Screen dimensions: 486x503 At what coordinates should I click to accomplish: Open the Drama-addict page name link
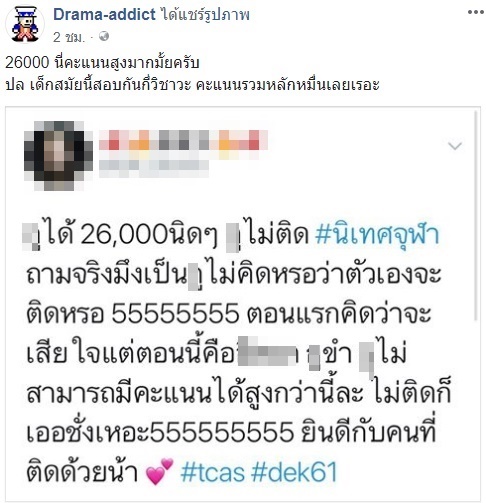[104, 14]
